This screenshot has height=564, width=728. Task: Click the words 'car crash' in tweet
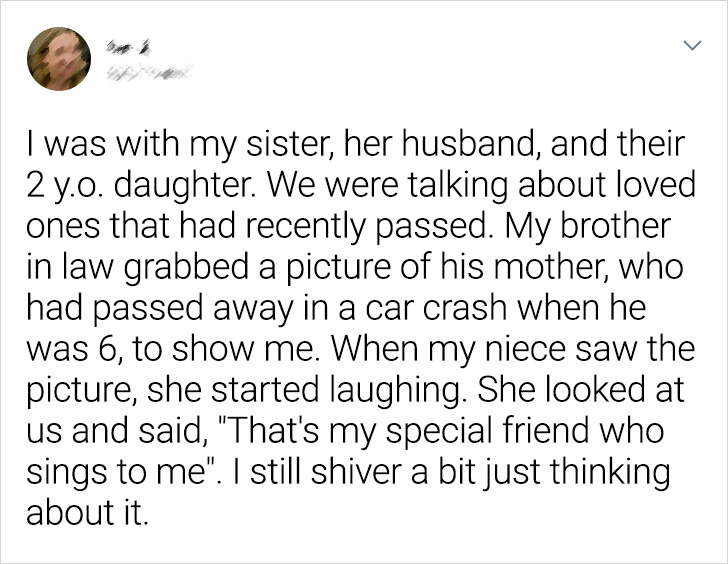coord(436,308)
